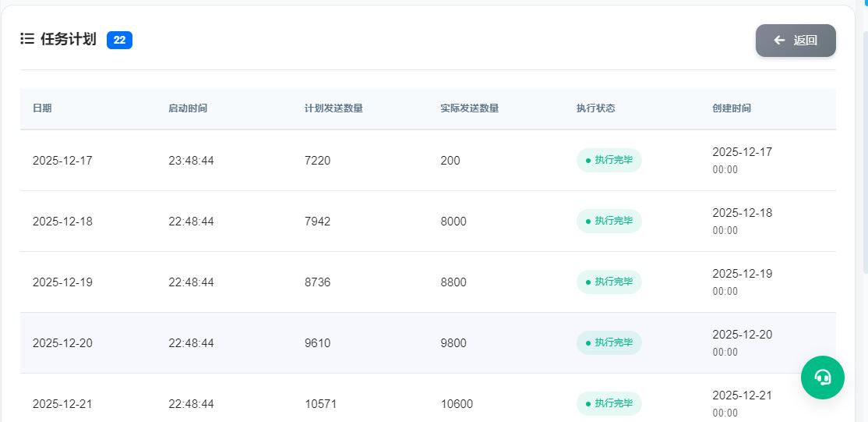Click start time 22:48:44 in 2025-12-21 row
Screen dimensions: 868x422
click(191, 404)
